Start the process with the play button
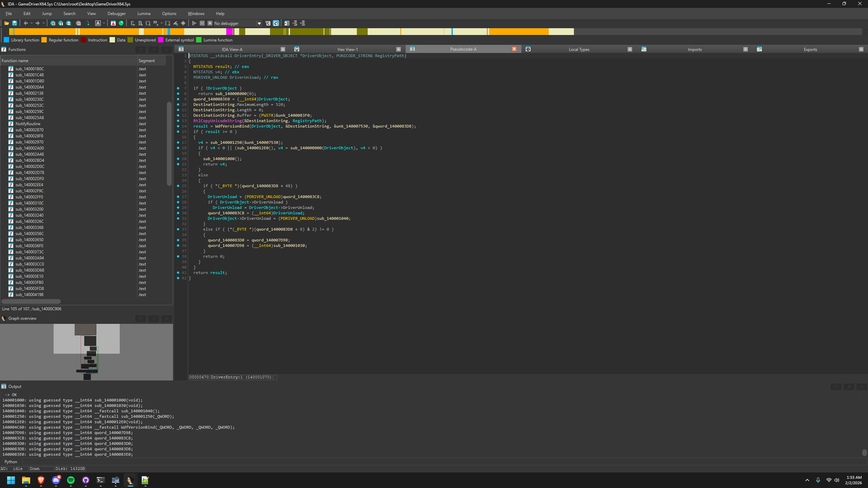Image resolution: width=868 pixels, height=488 pixels. 194,23
